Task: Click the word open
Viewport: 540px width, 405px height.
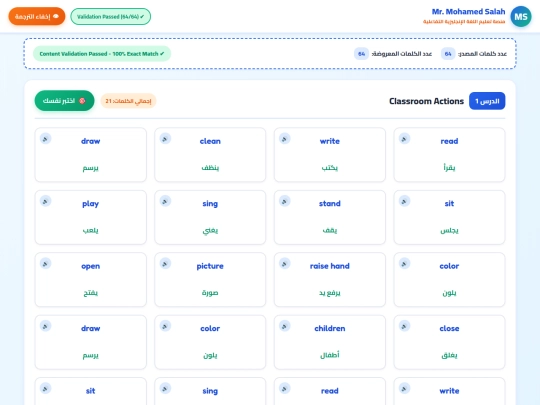Action: click(91, 266)
